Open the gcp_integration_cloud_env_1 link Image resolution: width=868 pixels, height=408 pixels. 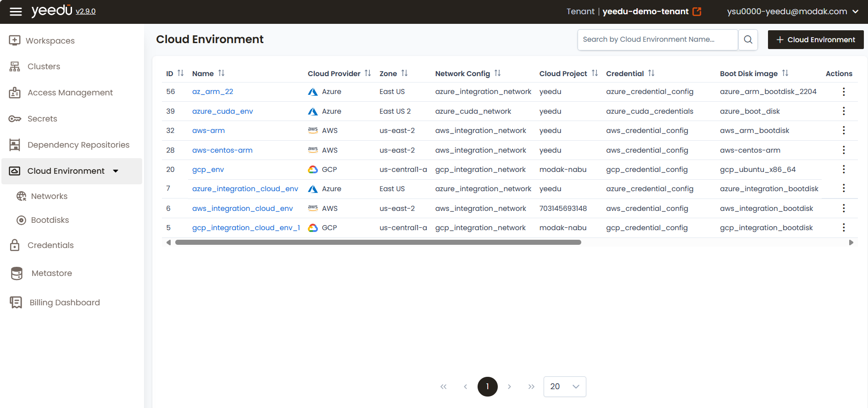[246, 228]
